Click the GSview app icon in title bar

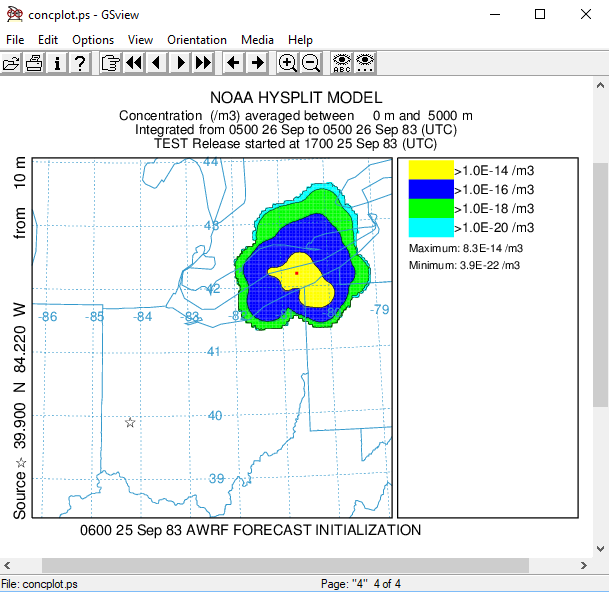tap(14, 14)
